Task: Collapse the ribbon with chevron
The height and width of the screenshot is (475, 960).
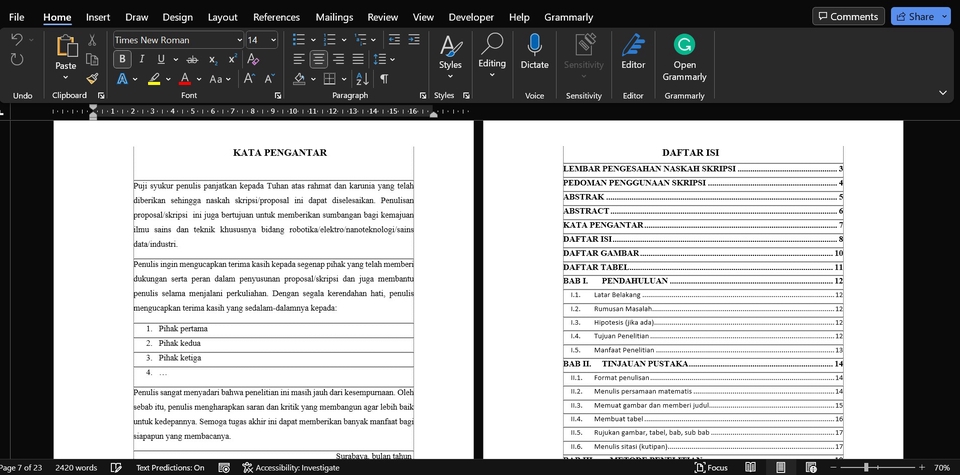Action: click(x=943, y=92)
